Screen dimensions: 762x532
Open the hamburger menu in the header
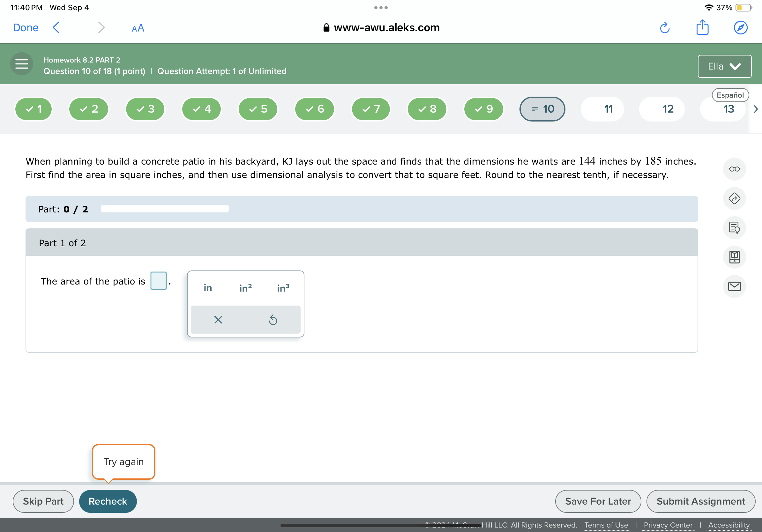pyautogui.click(x=22, y=63)
